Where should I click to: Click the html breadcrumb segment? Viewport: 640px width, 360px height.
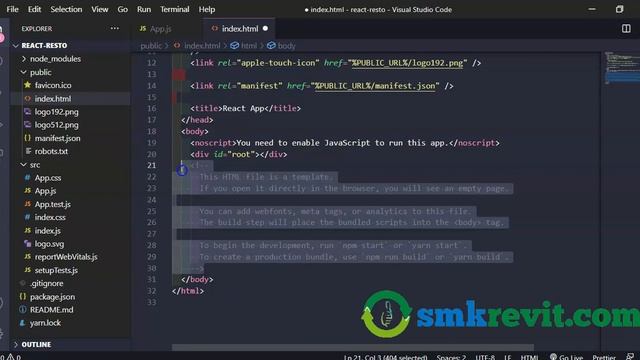249,46
